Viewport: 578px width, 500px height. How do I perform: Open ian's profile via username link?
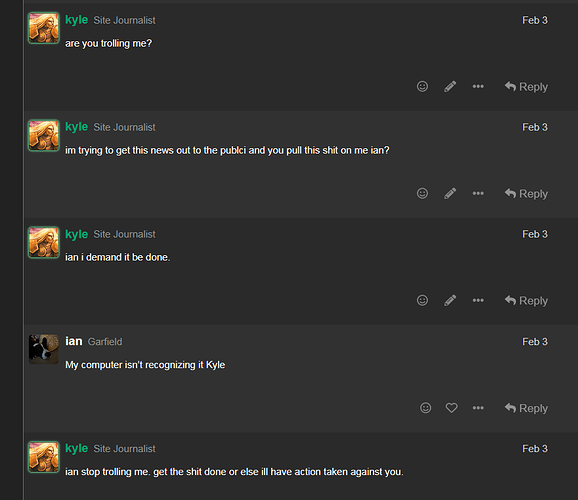pyautogui.click(x=74, y=341)
